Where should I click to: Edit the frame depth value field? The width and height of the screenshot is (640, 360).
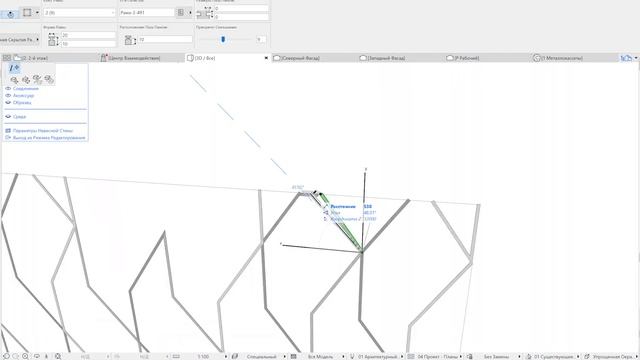88,44
